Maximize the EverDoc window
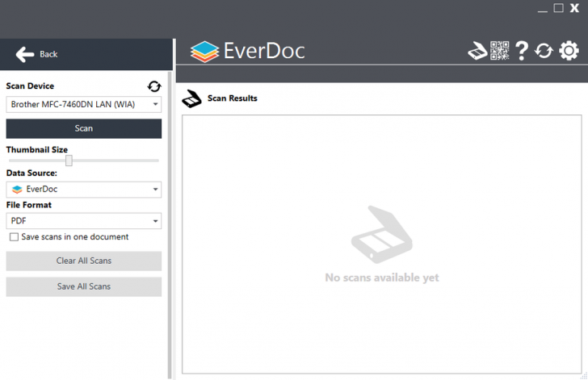 coord(558,8)
